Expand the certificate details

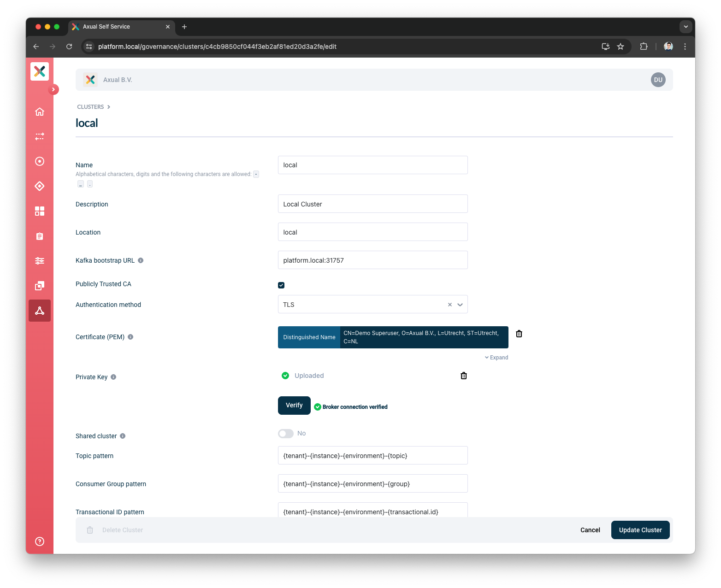tap(496, 358)
